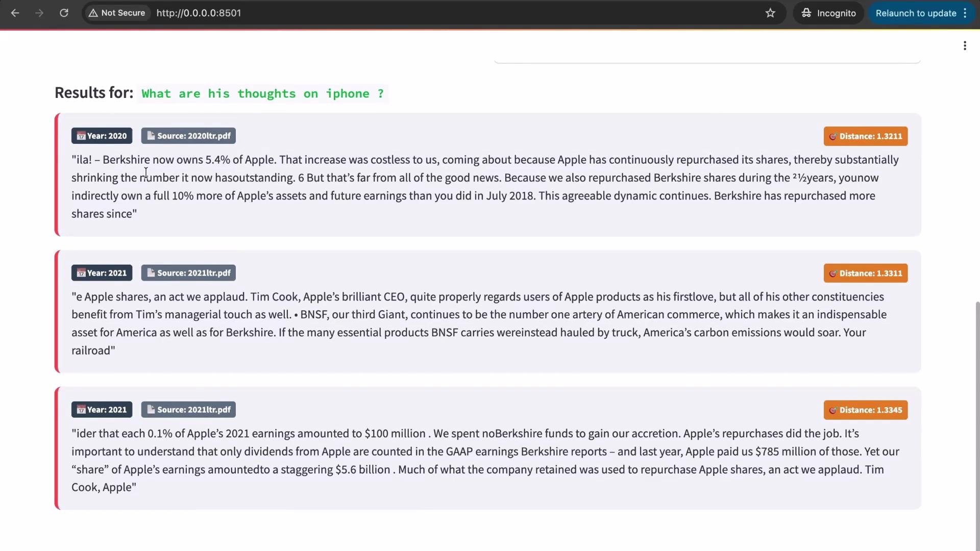Open Chrome's three-dot menu beside Relaunch
This screenshot has height=551, width=980.
[965, 13]
